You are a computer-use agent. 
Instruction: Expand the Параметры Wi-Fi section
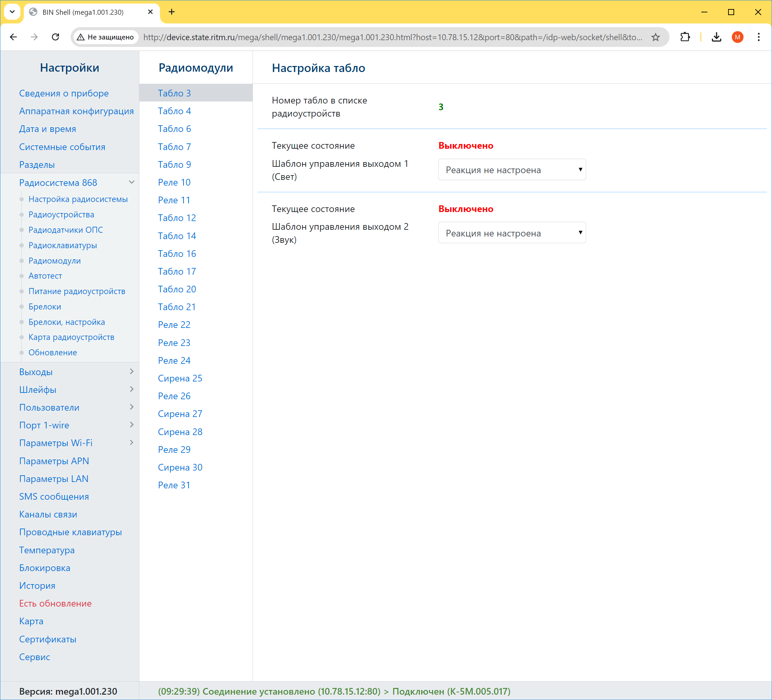[x=132, y=443]
